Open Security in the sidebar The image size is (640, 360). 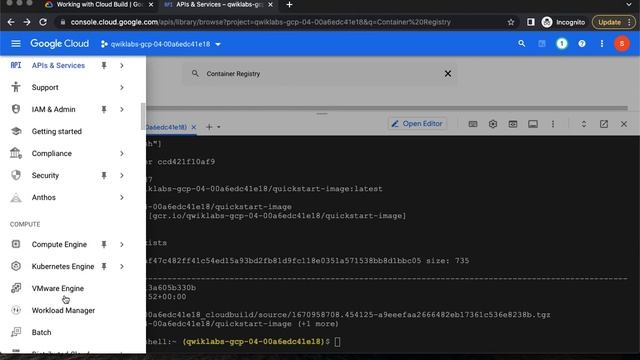45,176
